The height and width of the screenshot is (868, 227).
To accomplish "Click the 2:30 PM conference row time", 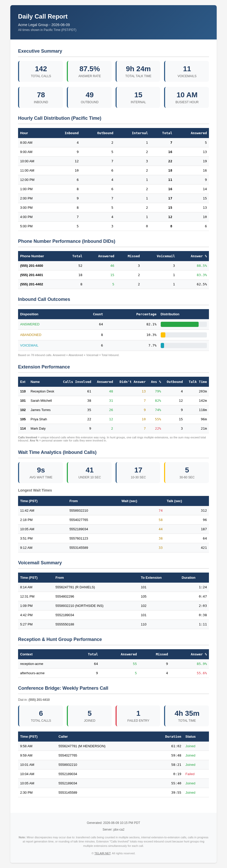I will (26, 792).
